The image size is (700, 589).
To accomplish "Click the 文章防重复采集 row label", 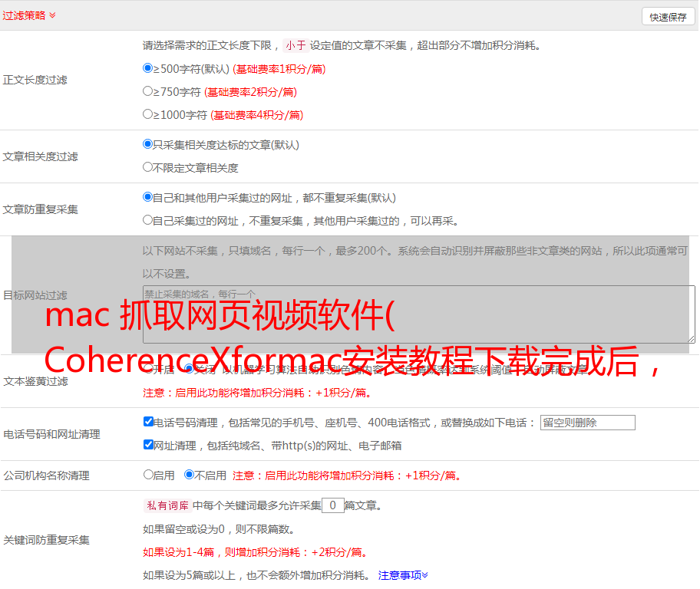I will 40,209.
